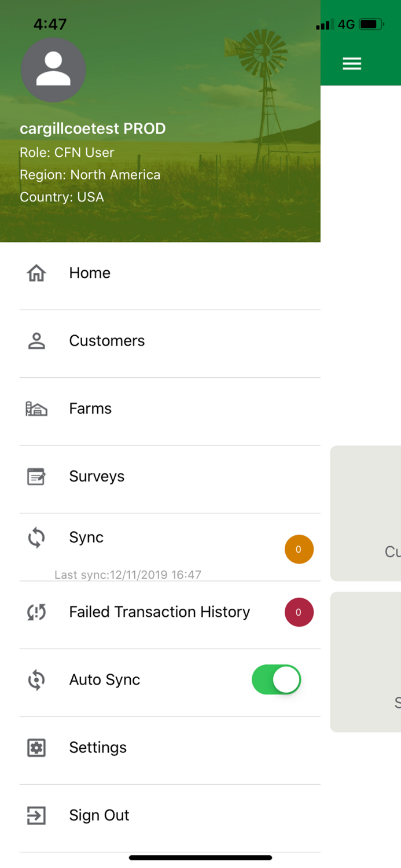Tap the red failed transactions badge
The width and height of the screenshot is (401, 868).
(299, 612)
